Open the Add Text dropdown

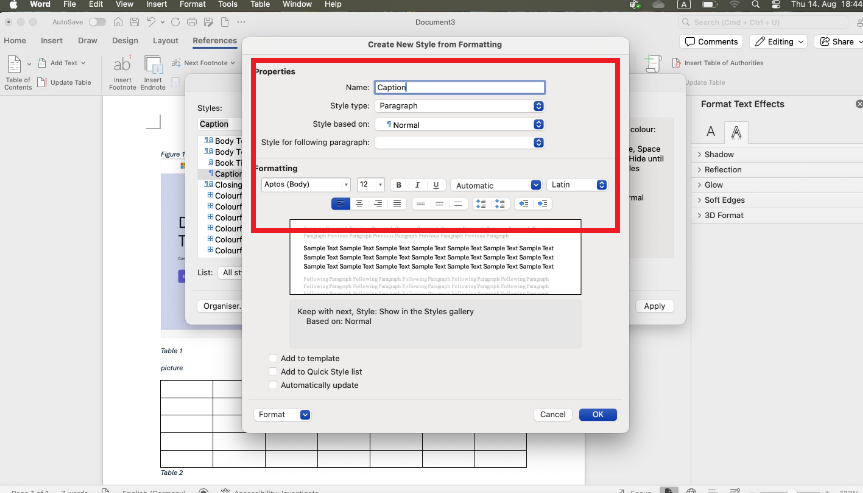pyautogui.click(x=62, y=63)
